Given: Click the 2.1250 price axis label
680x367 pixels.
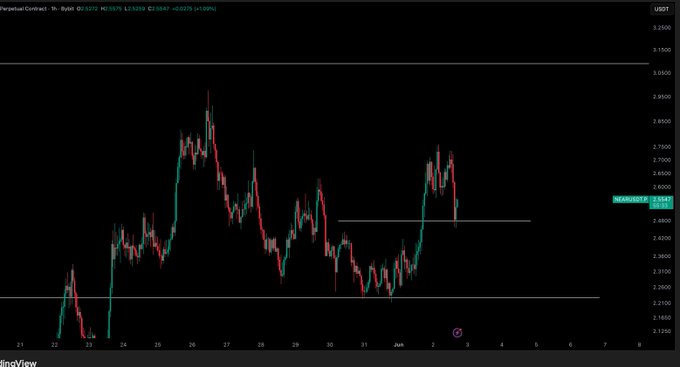Looking at the screenshot, I should click(x=661, y=331).
